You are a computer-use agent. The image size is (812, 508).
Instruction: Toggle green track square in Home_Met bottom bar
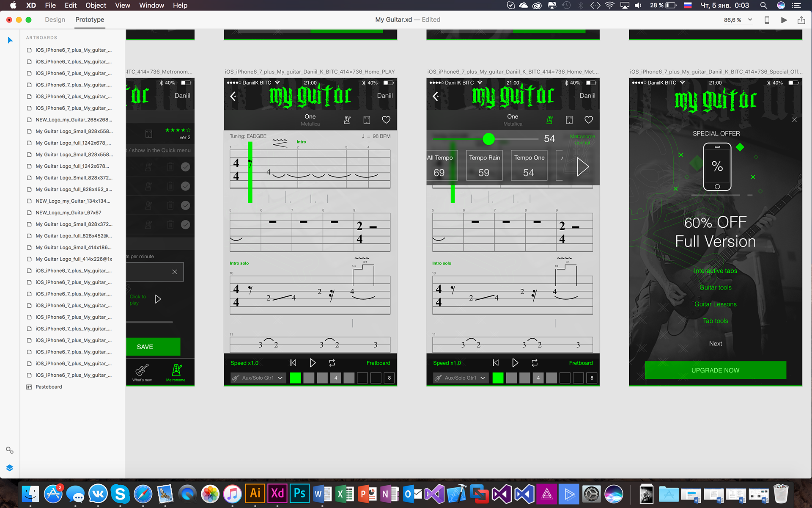click(x=498, y=378)
